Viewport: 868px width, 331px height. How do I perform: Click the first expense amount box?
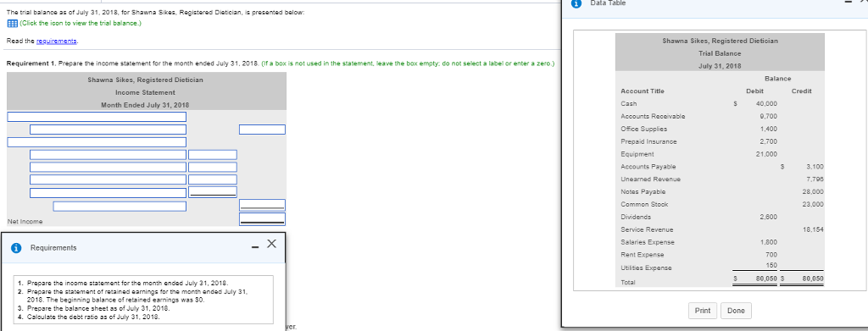point(213,154)
